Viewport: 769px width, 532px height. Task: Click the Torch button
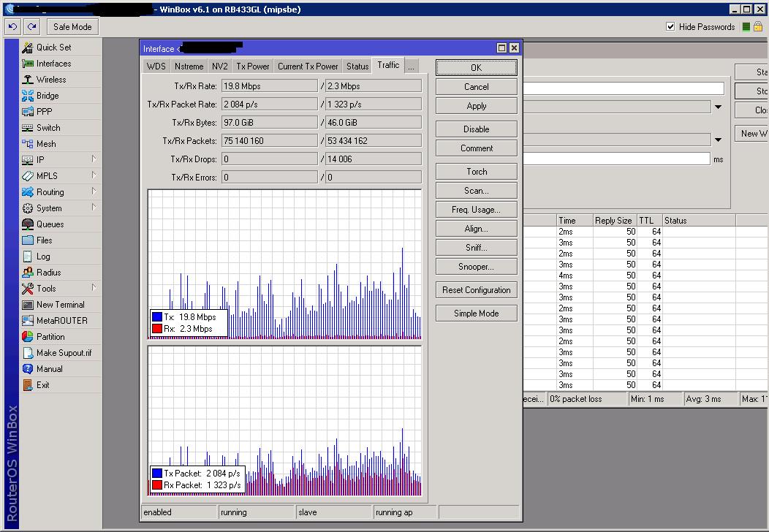pyautogui.click(x=477, y=172)
